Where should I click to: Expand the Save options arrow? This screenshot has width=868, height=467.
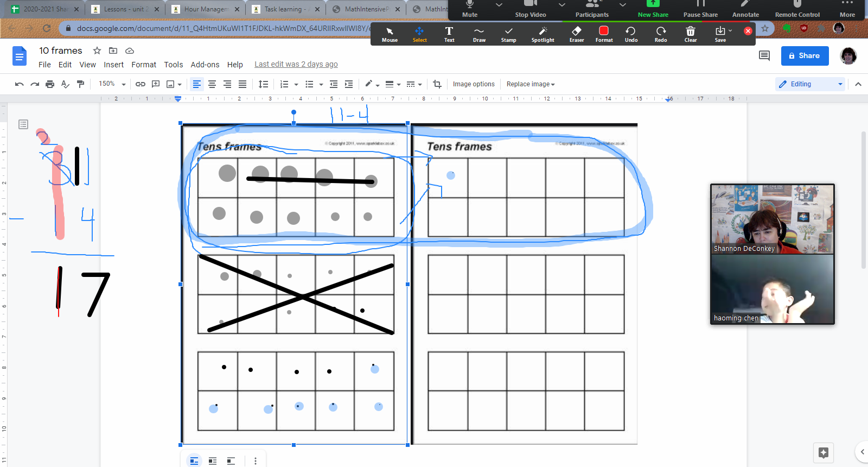click(730, 30)
